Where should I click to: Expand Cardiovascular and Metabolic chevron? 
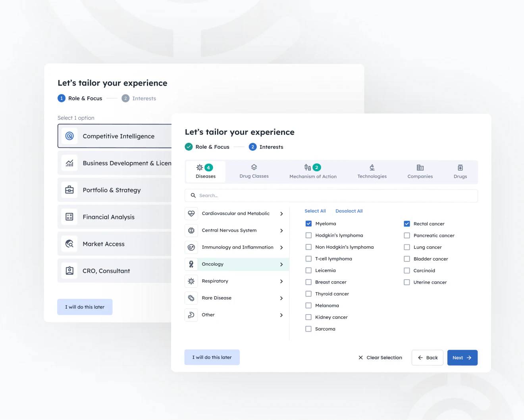[x=281, y=214]
